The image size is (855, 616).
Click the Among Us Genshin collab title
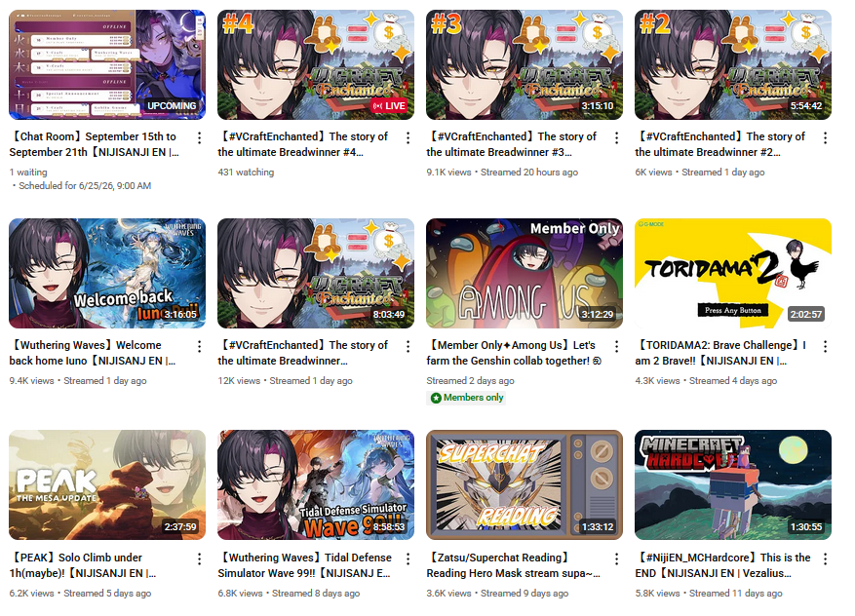(x=514, y=353)
